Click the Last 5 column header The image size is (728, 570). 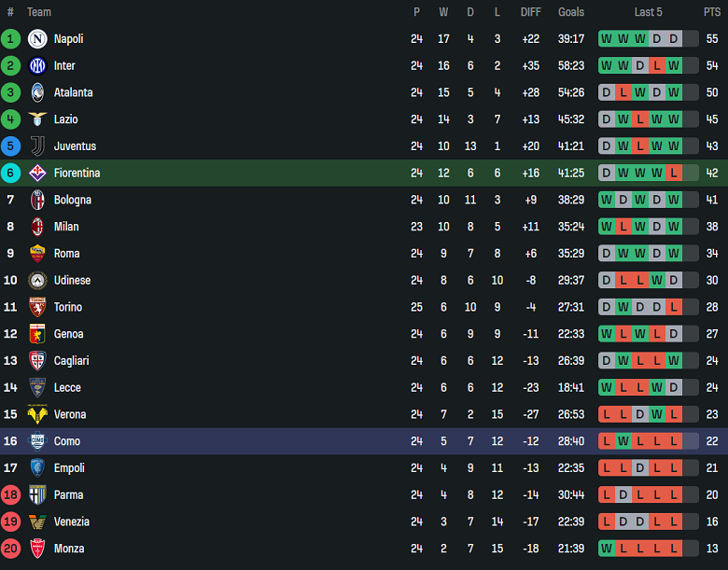649,12
